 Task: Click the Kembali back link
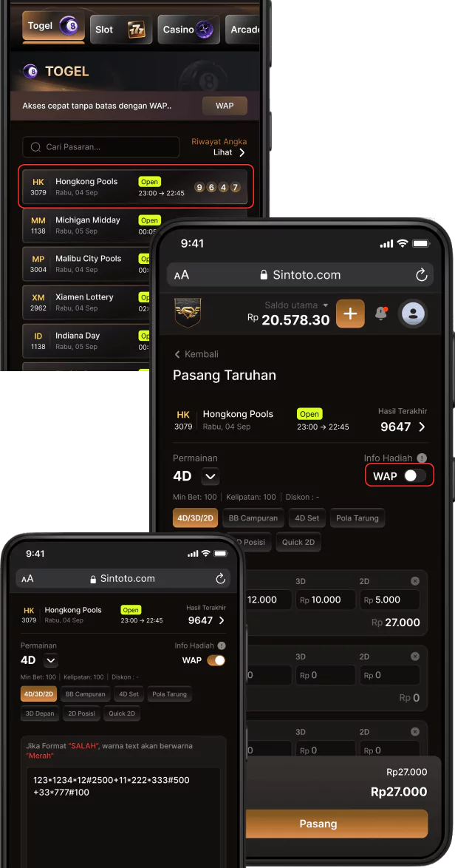coord(196,354)
